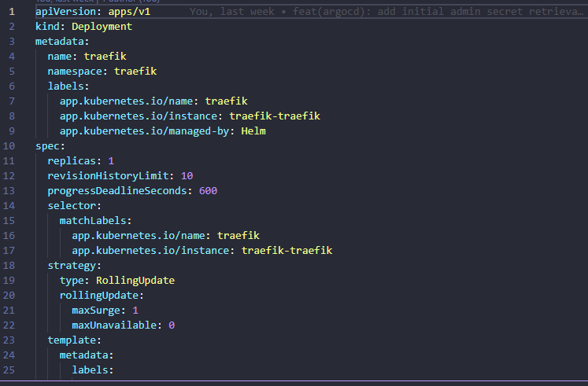The width and height of the screenshot is (588, 386).
Task: Click the value 0 on line 22
Action: pos(172,325)
